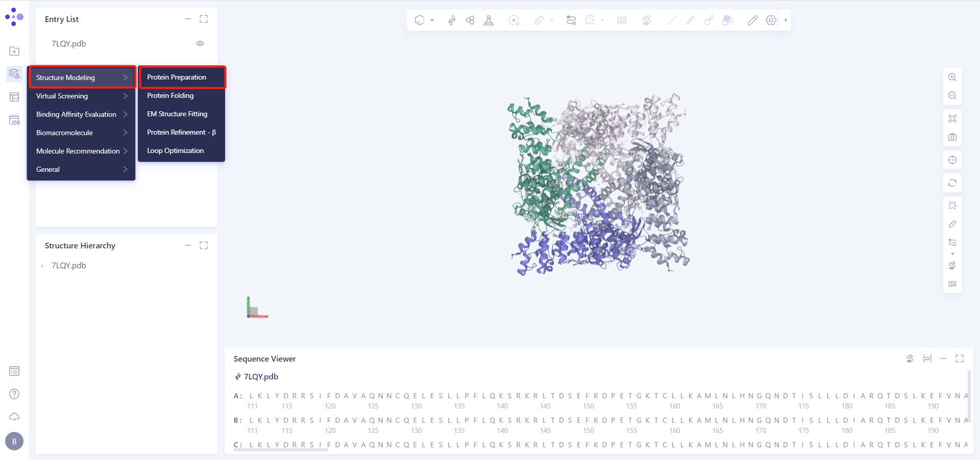The image size is (980, 460).
Task: Choose Protein Refinement - β from the submenu
Action: 182,132
